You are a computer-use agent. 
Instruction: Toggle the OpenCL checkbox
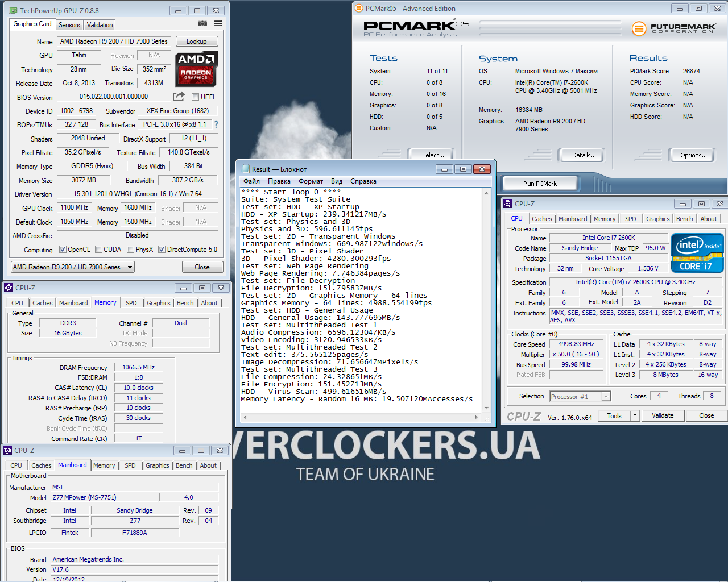tap(63, 249)
